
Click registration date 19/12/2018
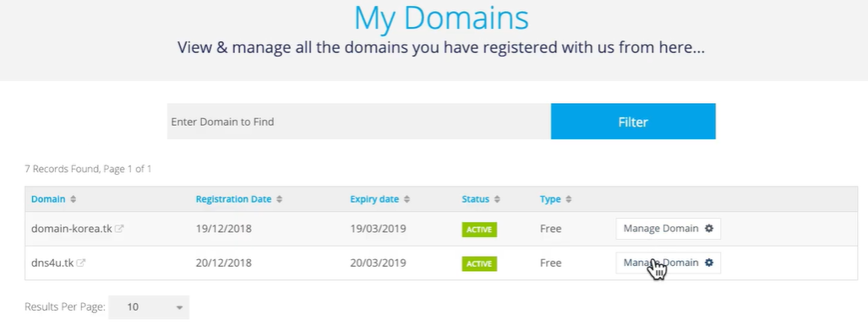[x=224, y=229]
